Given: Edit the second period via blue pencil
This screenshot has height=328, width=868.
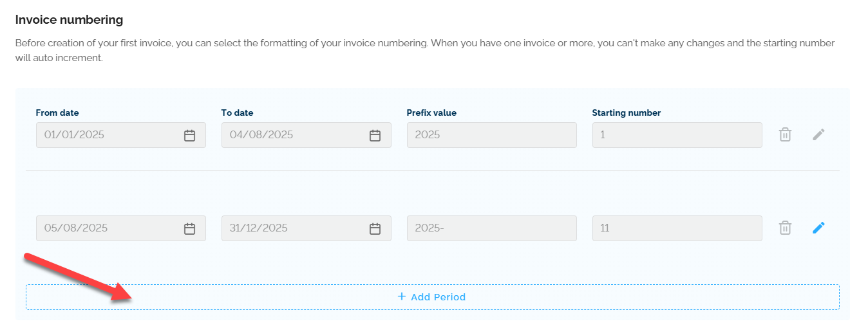Looking at the screenshot, I should (x=818, y=228).
